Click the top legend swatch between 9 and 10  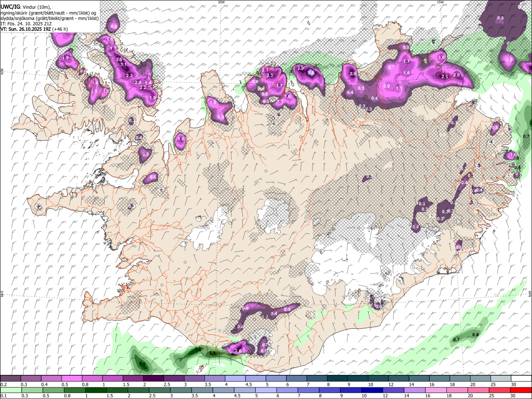[358, 379]
